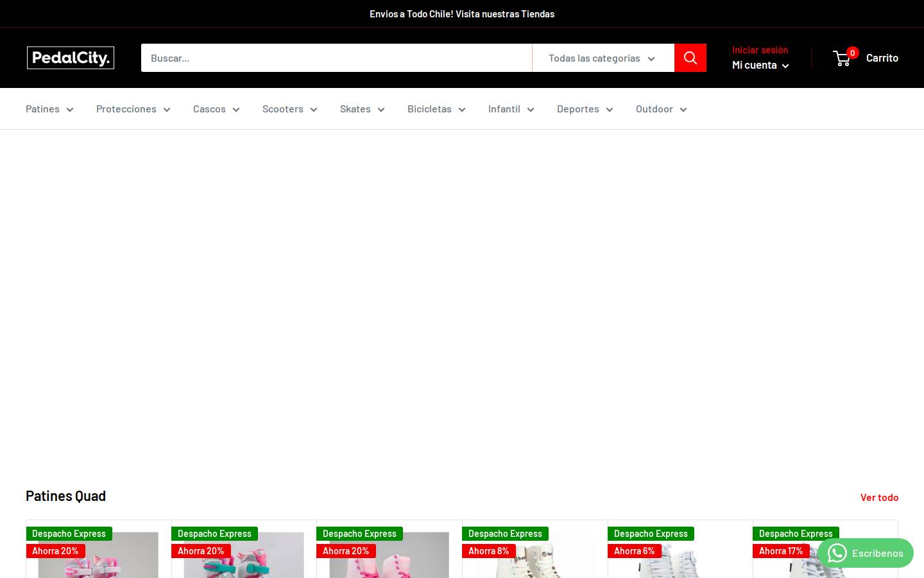The height and width of the screenshot is (578, 924).
Task: Open the Outdoor dropdown menu
Action: point(661,109)
